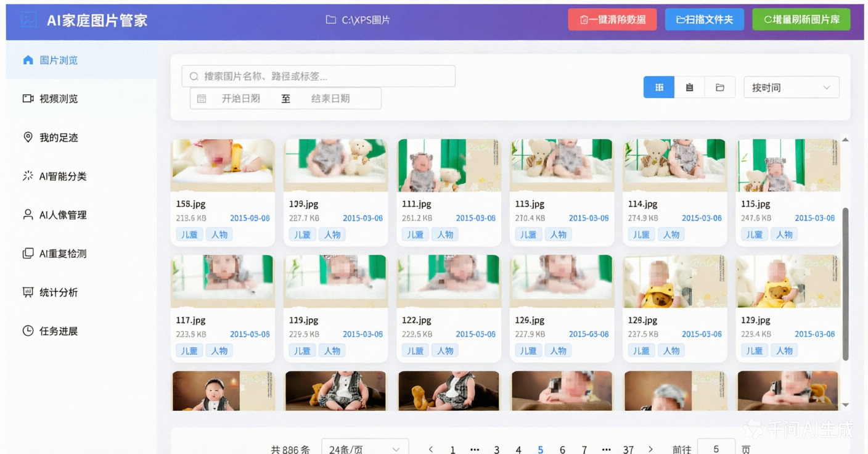Open 视频浏览 camera icon in sidebar
The height and width of the screenshot is (454, 868).
coord(28,98)
